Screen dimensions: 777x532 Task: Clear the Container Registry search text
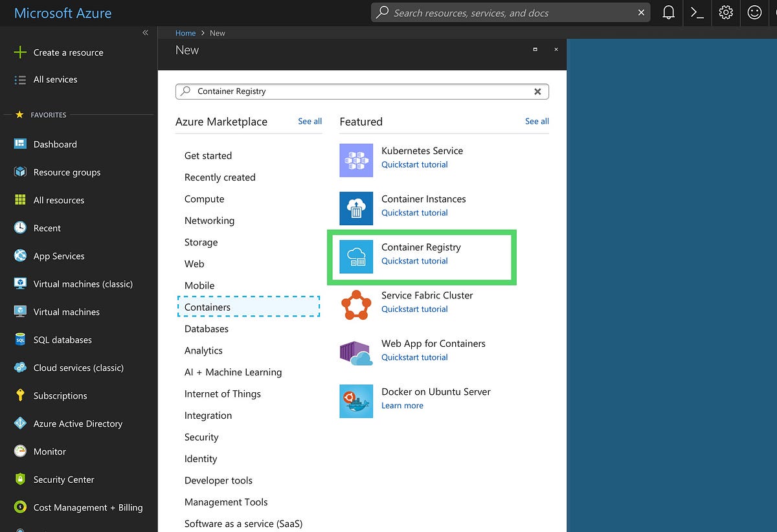[537, 91]
